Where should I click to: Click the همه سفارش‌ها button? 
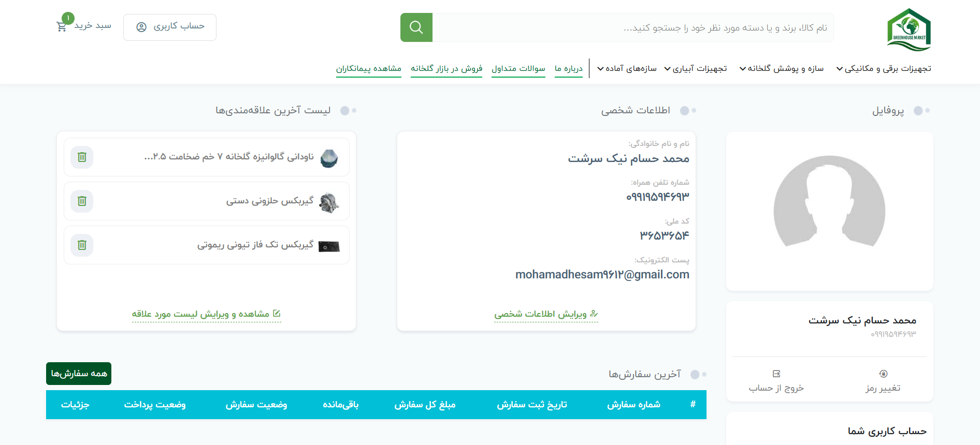pos(79,374)
